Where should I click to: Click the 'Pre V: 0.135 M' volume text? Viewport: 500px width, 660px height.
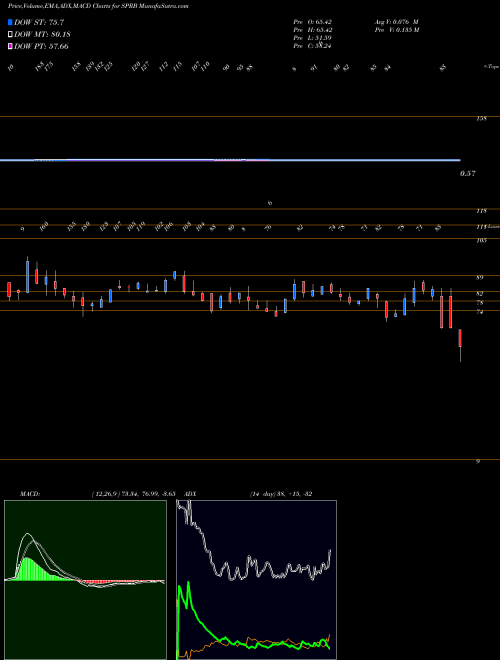click(396, 30)
